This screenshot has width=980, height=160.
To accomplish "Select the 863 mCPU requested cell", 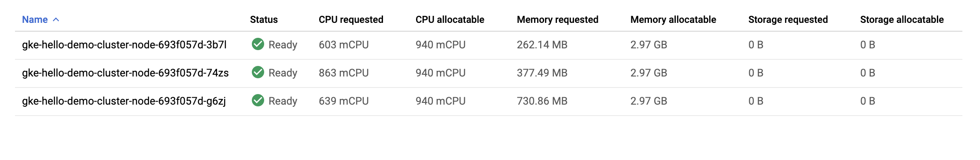I will pos(344,73).
